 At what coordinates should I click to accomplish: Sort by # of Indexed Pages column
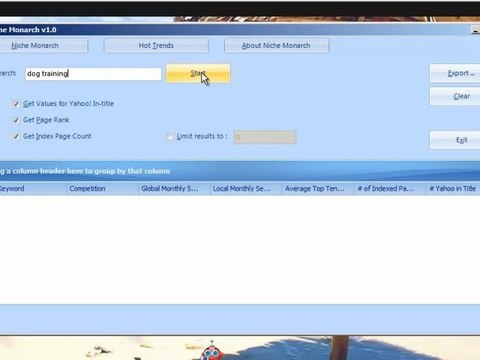point(390,189)
